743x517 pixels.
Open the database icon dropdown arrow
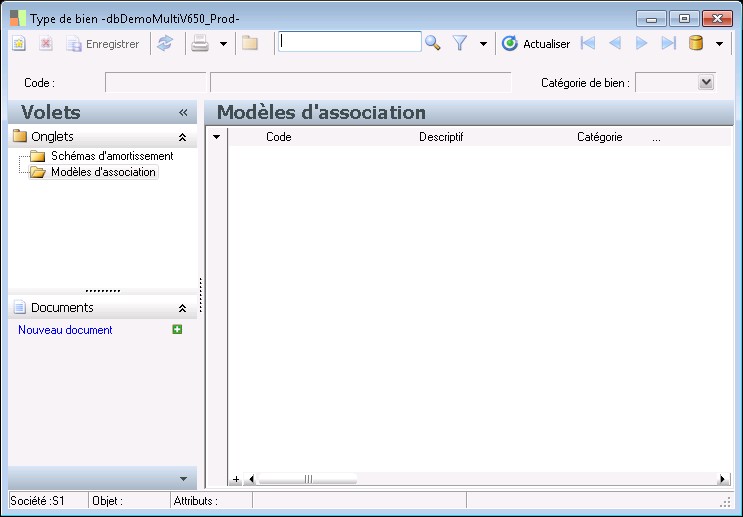(719, 44)
